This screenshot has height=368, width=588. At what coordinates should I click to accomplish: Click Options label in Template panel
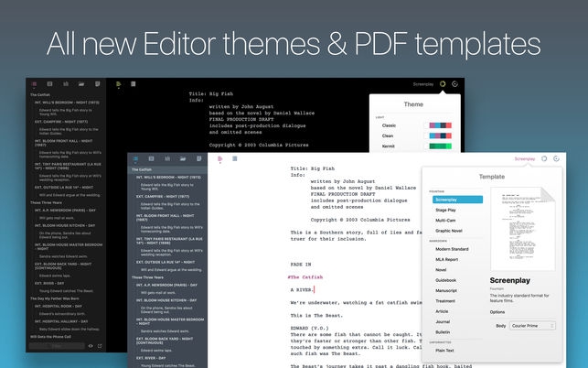497,312
